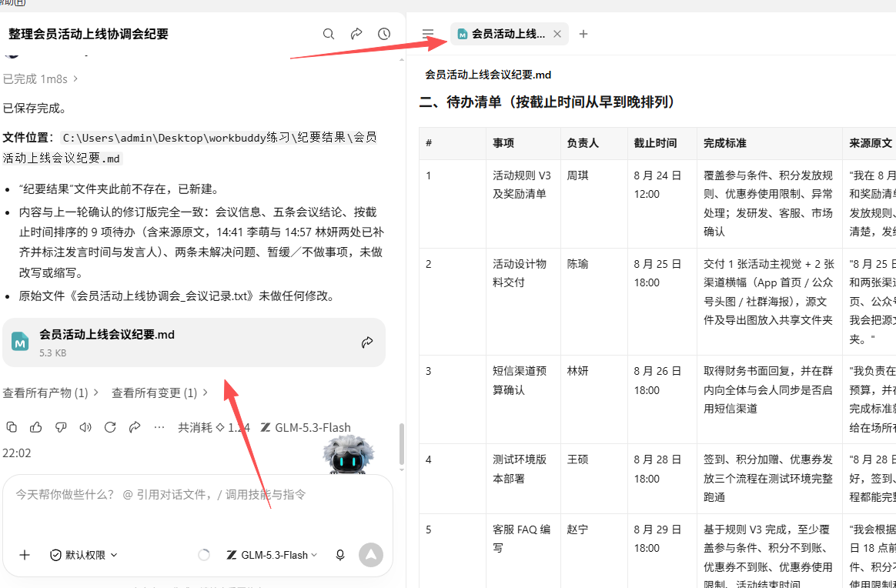The height and width of the screenshot is (588, 896).
Task: Click the share arrow in the conversation header
Action: pos(356,34)
